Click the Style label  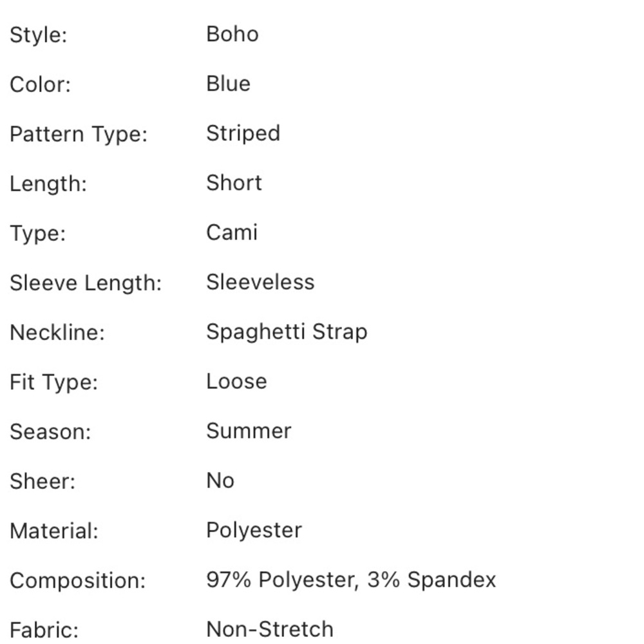click(x=38, y=35)
